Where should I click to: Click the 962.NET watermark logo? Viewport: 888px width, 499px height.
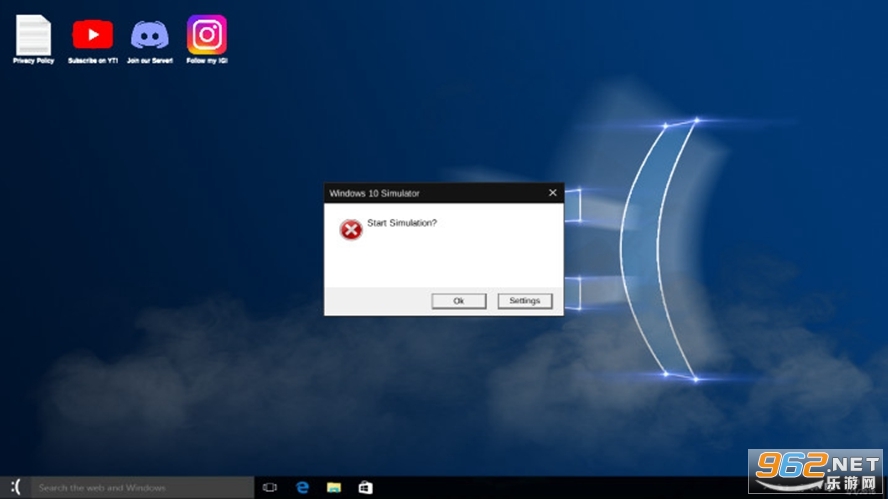point(815,470)
